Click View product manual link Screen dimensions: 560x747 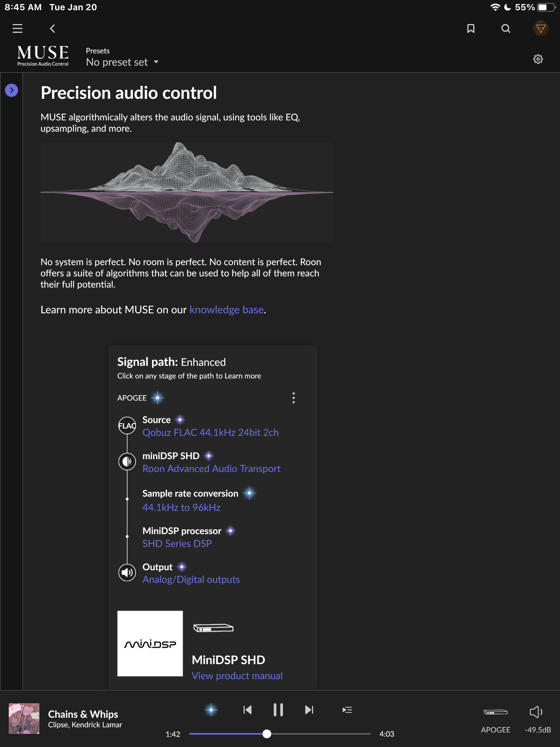(x=237, y=676)
